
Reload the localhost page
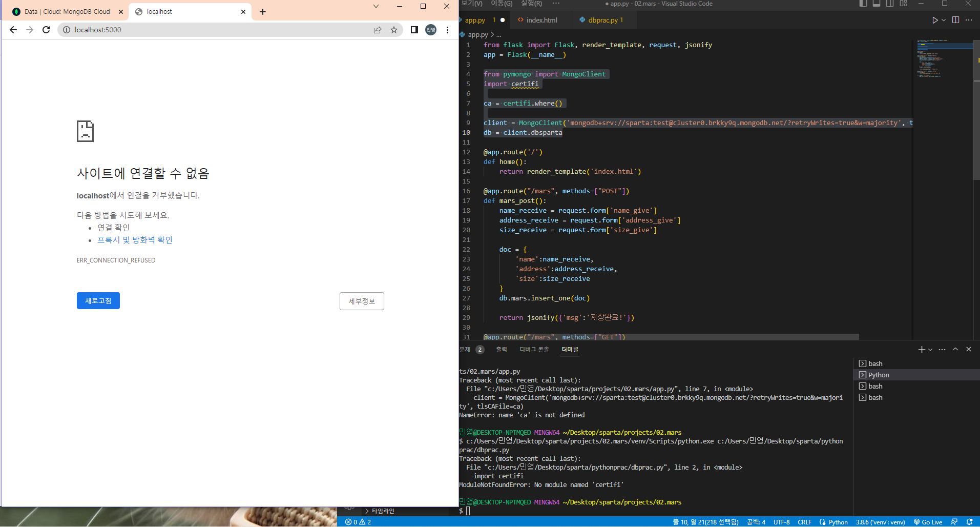click(x=46, y=30)
